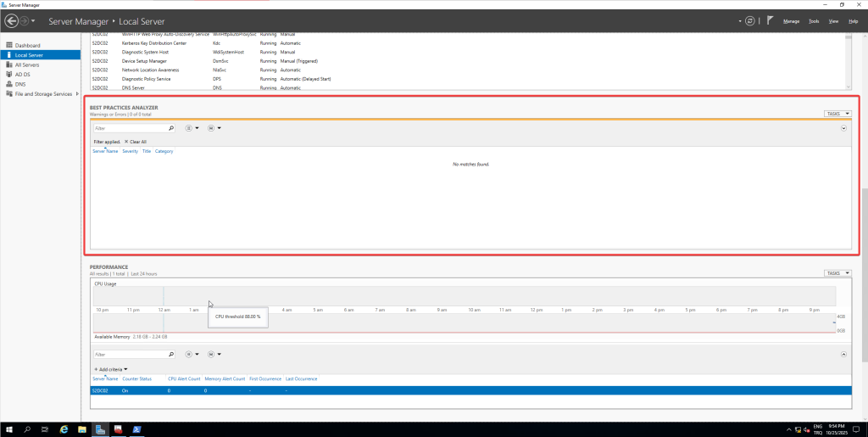
Task: Open the Add criteria dropdown
Action: [x=111, y=369]
